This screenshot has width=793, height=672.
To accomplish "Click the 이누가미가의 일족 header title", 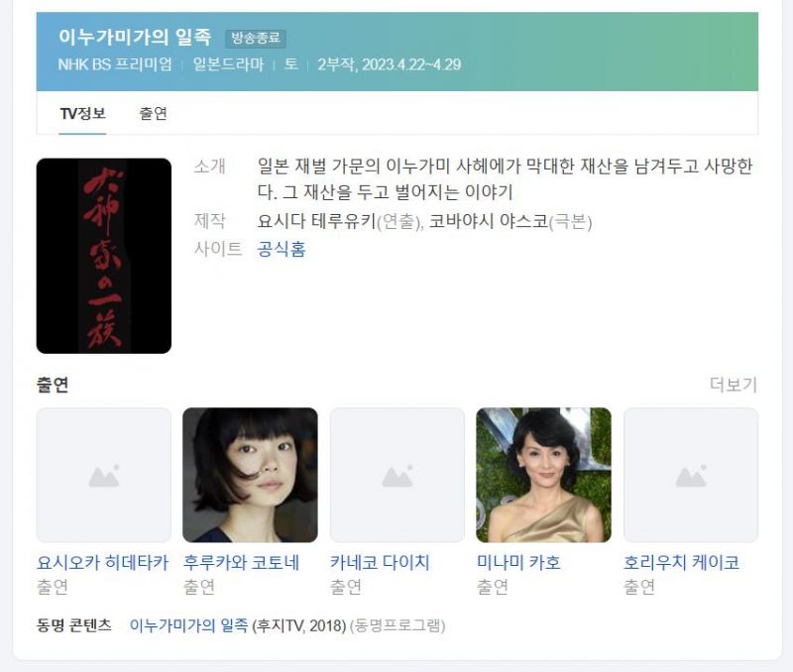I will 135,37.
